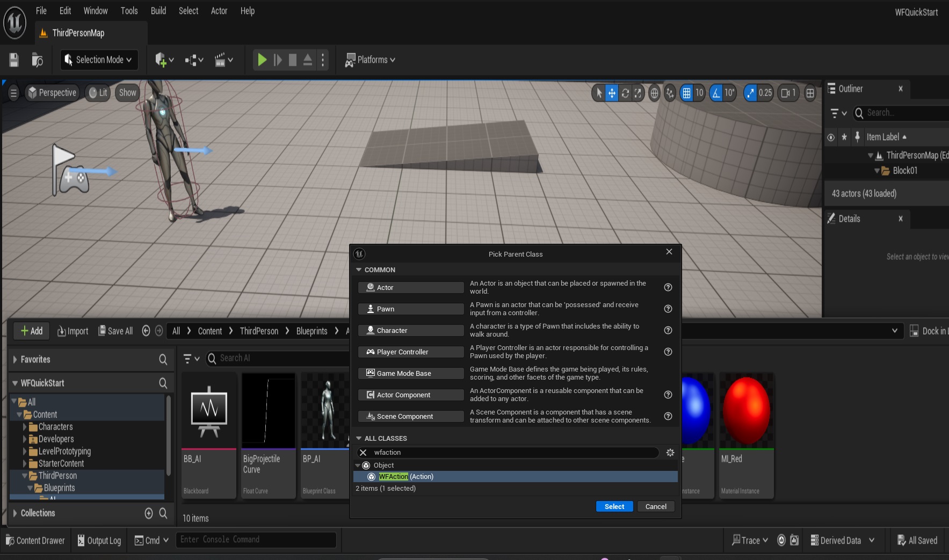The width and height of the screenshot is (949, 560).
Task: Click the Add button in Content Browser
Action: click(32, 331)
